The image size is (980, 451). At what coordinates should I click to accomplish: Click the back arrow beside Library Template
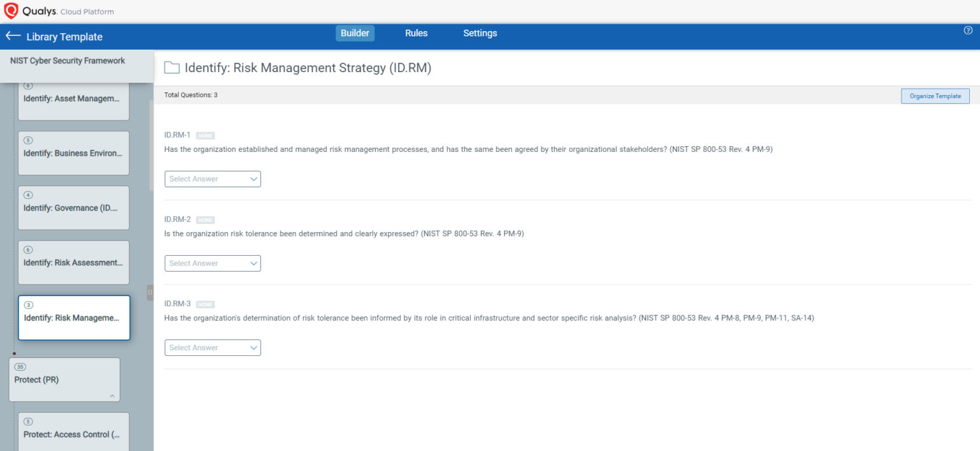point(12,36)
